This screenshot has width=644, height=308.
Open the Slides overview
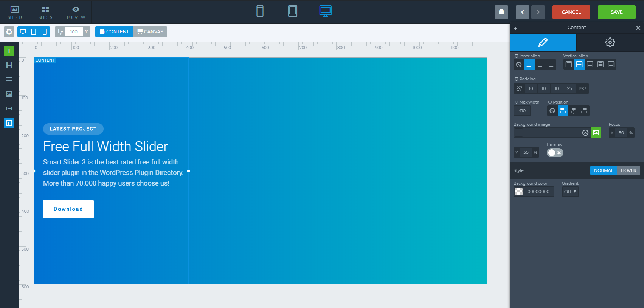pyautogui.click(x=45, y=12)
